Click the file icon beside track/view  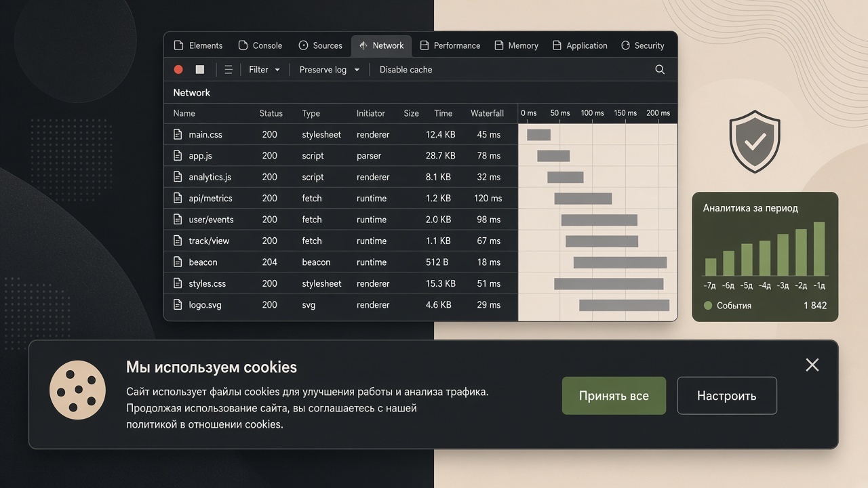point(178,241)
